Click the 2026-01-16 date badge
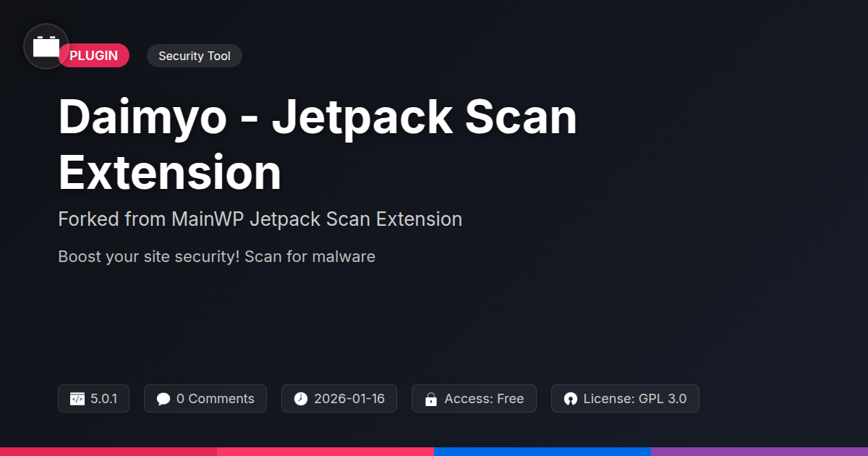This screenshot has height=456, width=868. pyautogui.click(x=339, y=399)
